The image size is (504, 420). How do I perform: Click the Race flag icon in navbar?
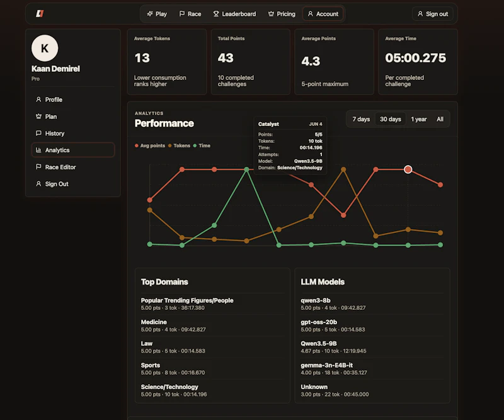[x=182, y=14]
